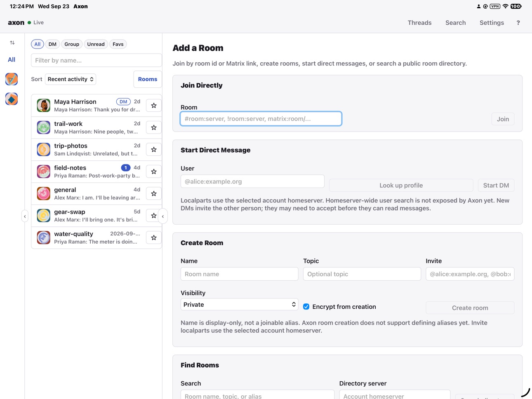Favorite the Maya Harrison conversation star
Image resolution: width=532 pixels, height=399 pixels.
point(154,106)
